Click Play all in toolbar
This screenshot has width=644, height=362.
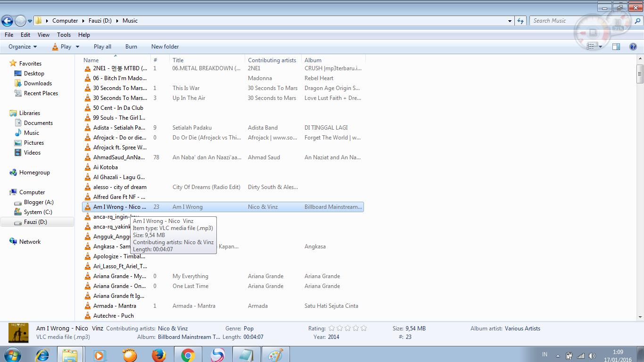click(102, 47)
